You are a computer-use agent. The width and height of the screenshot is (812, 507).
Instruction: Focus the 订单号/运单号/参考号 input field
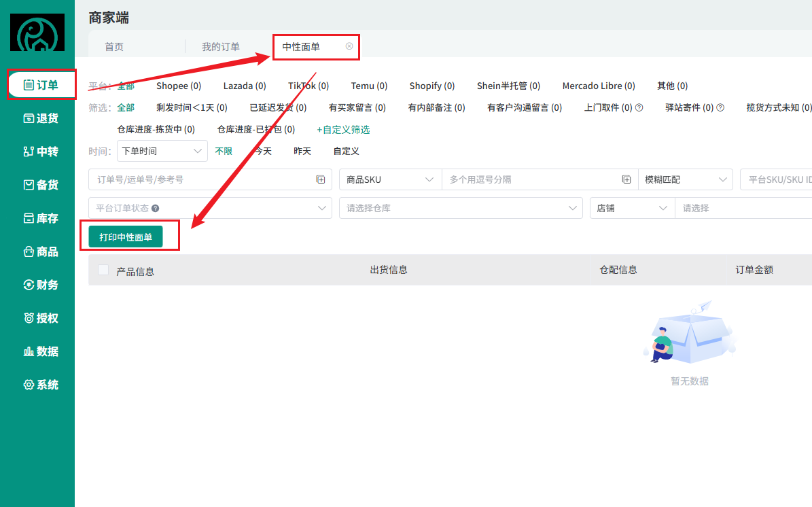210,179
